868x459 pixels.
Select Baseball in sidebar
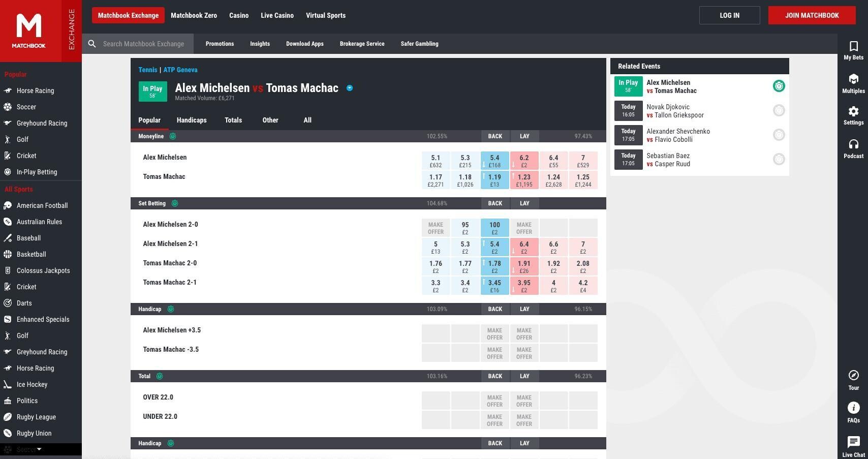click(28, 238)
